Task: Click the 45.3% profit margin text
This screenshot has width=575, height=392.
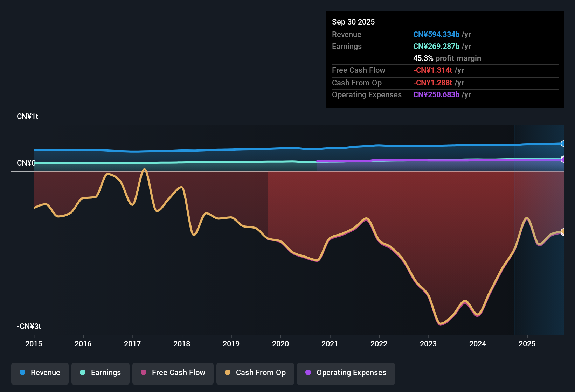Action: point(447,58)
